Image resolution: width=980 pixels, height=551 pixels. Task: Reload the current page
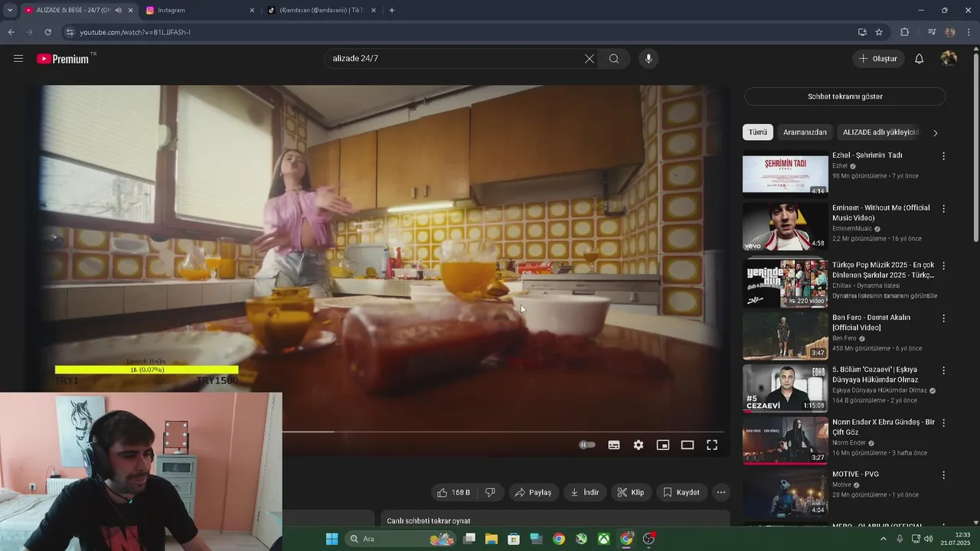click(47, 32)
